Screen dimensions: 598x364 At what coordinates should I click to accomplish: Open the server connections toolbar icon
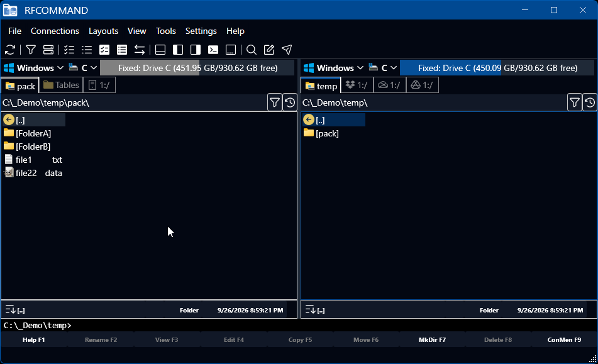point(48,50)
